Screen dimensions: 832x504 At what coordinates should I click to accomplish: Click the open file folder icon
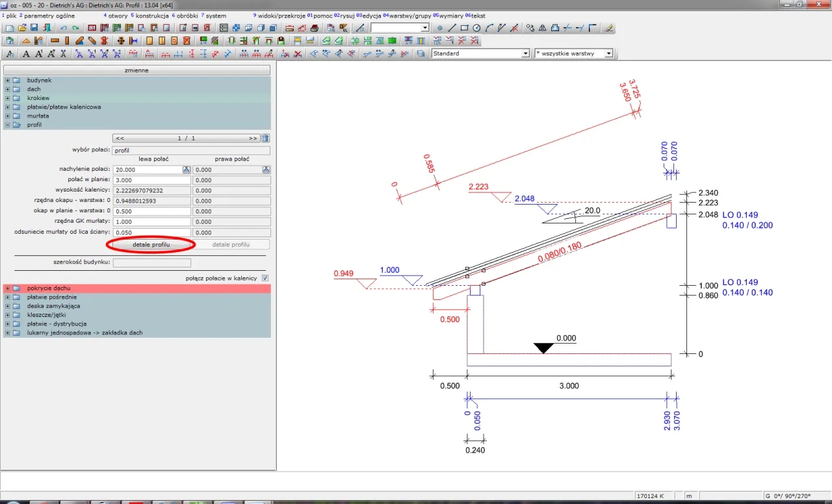(x=22, y=28)
